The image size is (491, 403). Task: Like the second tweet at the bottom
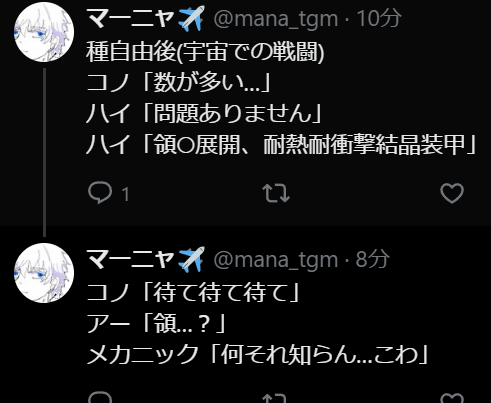coord(452,398)
